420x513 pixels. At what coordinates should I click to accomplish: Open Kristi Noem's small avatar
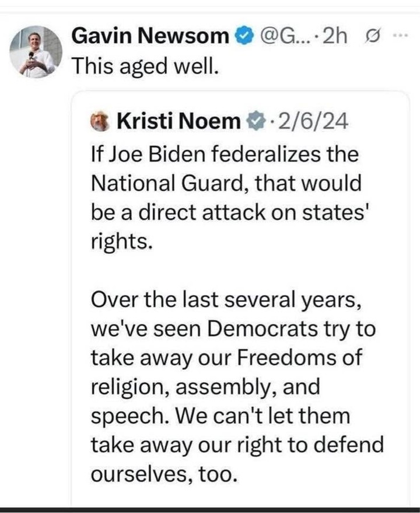(x=100, y=121)
